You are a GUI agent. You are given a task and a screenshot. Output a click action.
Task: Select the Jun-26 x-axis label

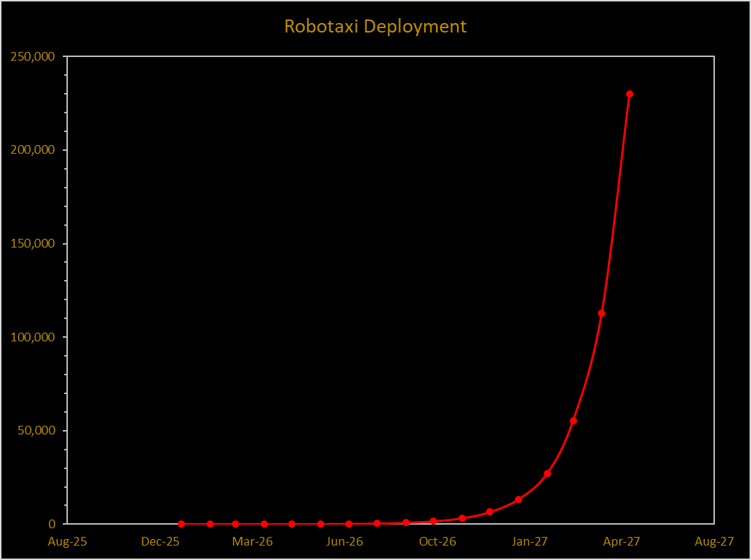coord(344,542)
